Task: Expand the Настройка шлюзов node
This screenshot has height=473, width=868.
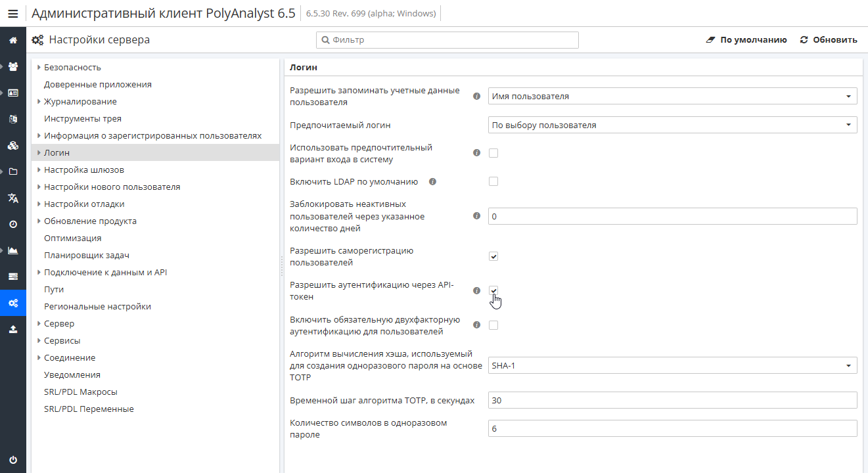Action: point(39,169)
